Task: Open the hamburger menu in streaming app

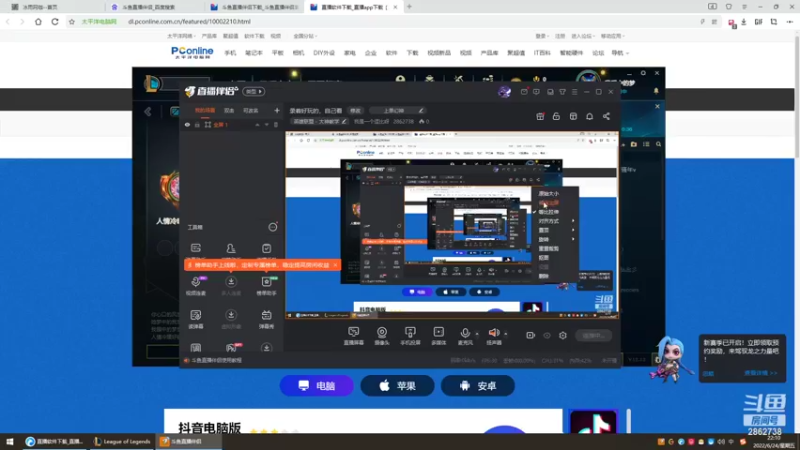Action: 574,92
